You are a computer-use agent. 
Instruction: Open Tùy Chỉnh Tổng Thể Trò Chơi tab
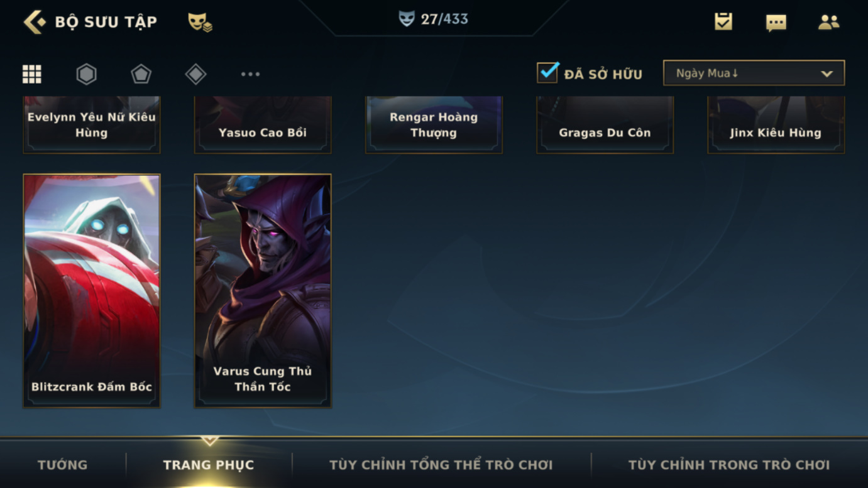coord(441,465)
